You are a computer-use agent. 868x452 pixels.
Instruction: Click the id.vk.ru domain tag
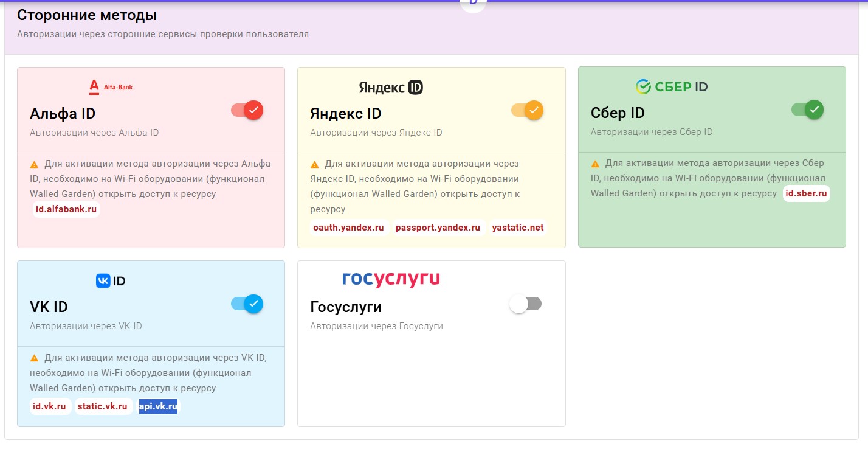point(49,406)
